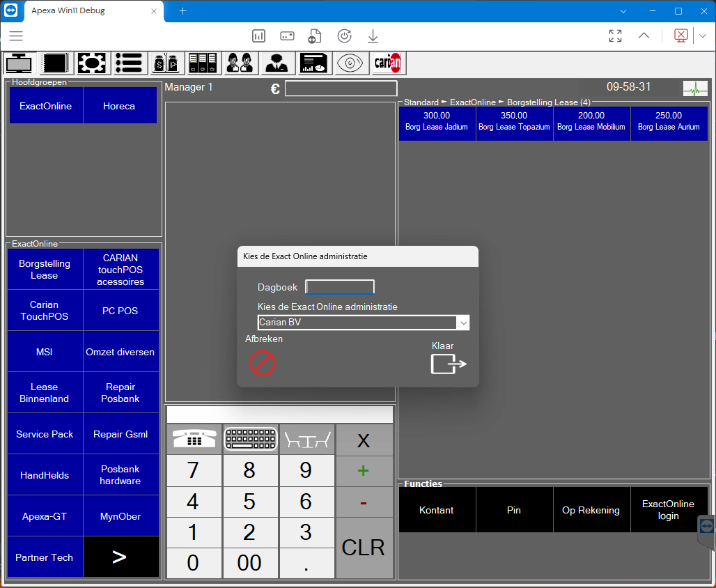Open the monitor screen icon in POS toolbar
This screenshot has width=716, height=588.
tap(19, 63)
